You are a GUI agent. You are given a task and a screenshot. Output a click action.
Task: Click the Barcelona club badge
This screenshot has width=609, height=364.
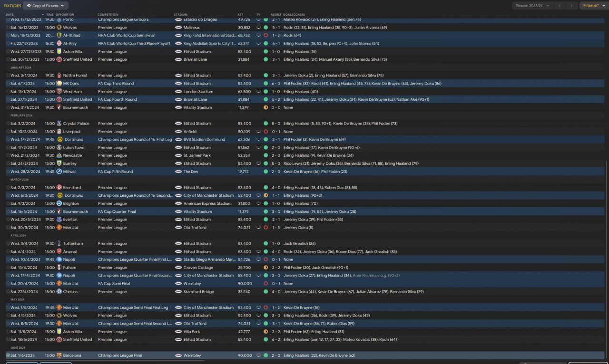pyautogui.click(x=59, y=355)
